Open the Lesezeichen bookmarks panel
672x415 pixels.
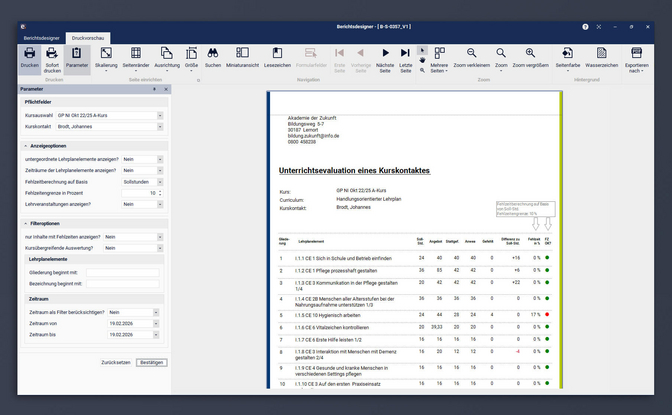click(x=277, y=58)
